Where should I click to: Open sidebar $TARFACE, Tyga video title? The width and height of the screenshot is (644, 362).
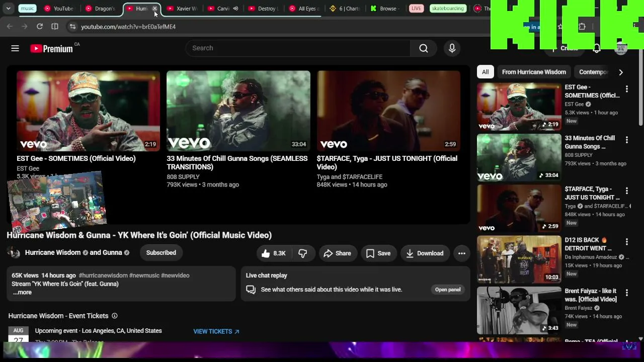click(592, 193)
